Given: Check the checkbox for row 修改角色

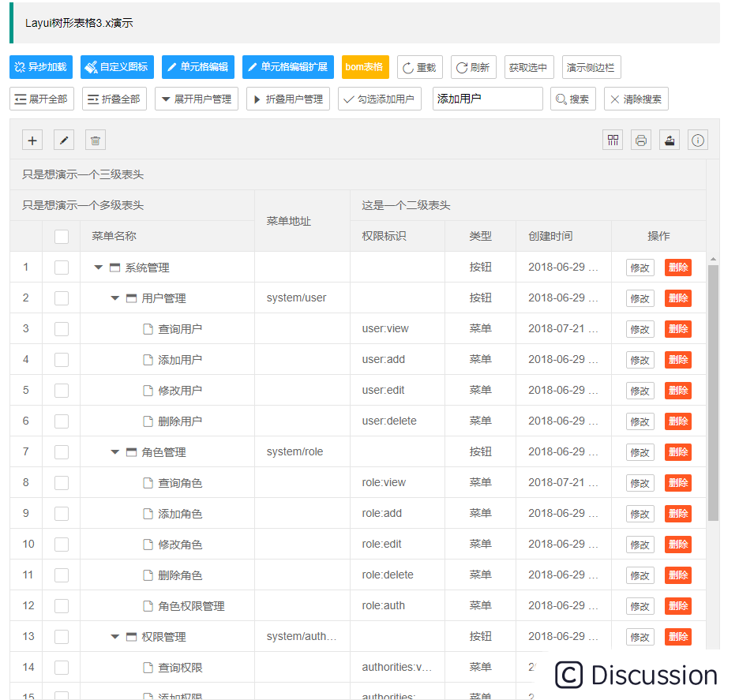Looking at the screenshot, I should pyautogui.click(x=62, y=545).
